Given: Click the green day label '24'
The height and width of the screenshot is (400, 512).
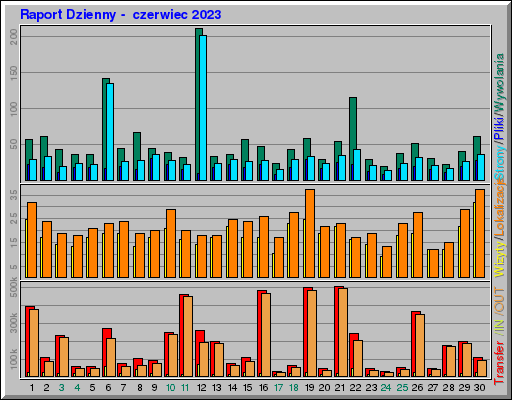Looking at the screenshot, I should click(x=386, y=387).
